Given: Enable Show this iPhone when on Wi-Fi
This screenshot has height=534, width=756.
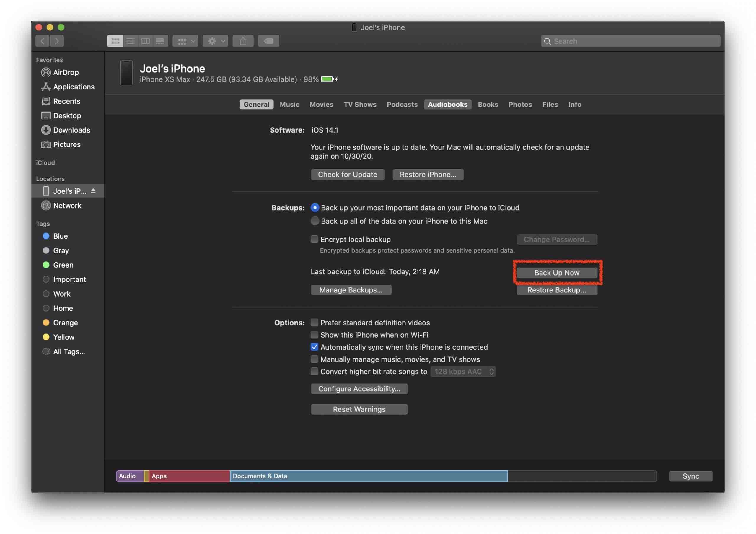Looking at the screenshot, I should pyautogui.click(x=315, y=335).
